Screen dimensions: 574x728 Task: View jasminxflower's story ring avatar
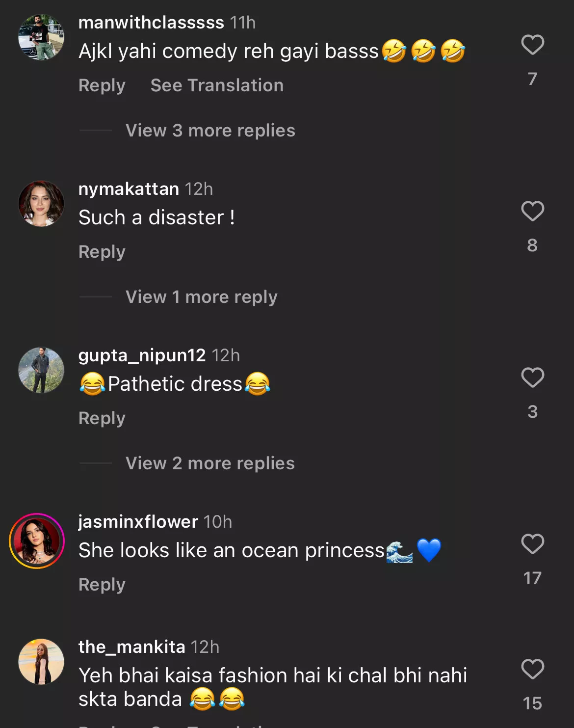click(37, 541)
